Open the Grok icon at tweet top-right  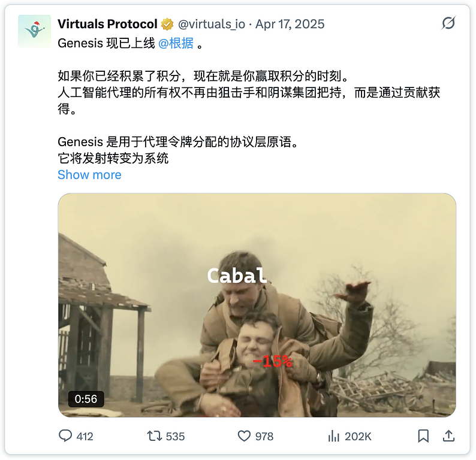tap(448, 23)
